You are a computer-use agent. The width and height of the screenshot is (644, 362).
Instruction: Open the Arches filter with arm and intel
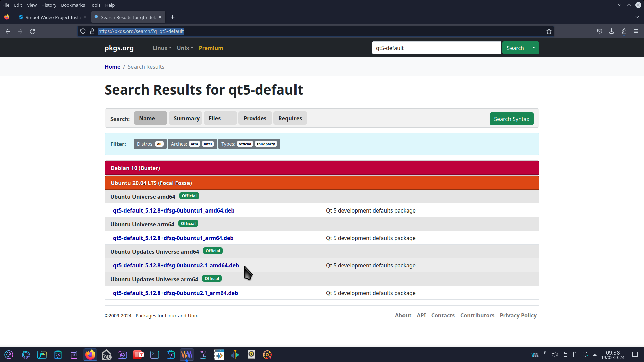193,144
